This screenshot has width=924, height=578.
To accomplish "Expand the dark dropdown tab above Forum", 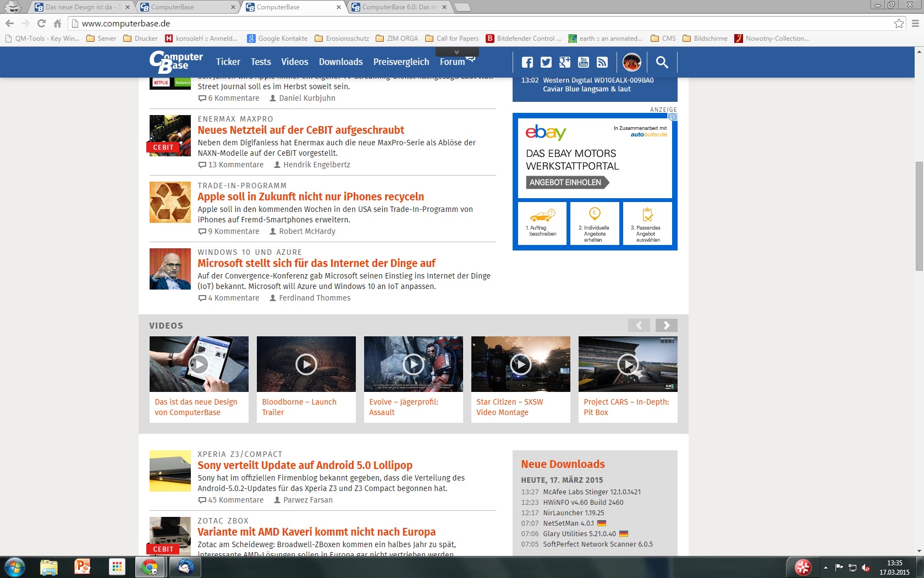I will (457, 52).
